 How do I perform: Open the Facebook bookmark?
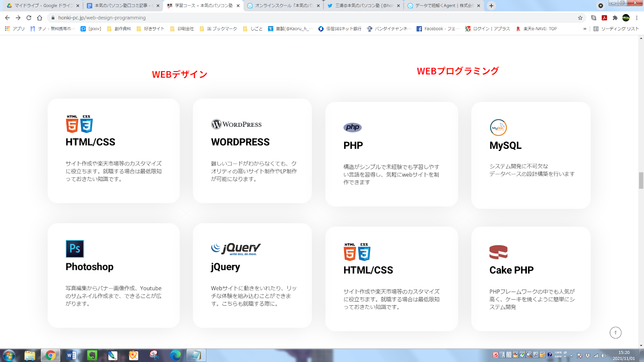tap(438, 29)
